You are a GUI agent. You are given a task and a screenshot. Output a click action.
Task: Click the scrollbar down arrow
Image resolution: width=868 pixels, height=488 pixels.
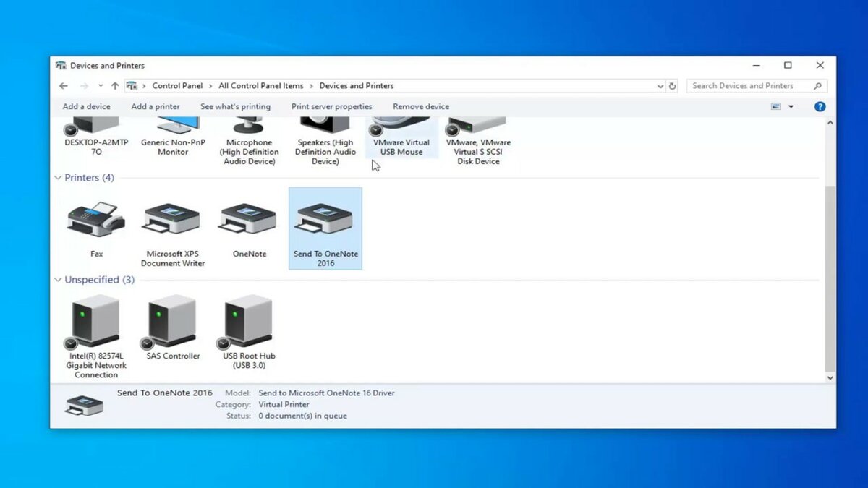830,377
